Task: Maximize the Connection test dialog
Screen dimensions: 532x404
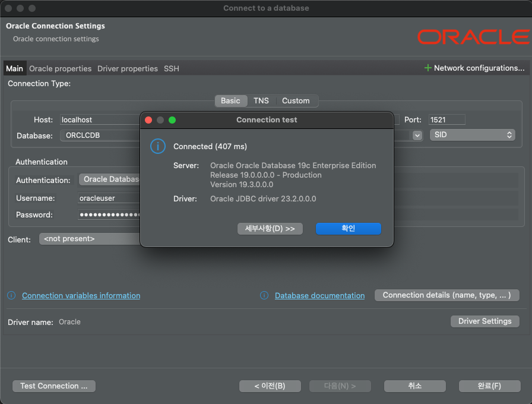Action: 172,120
